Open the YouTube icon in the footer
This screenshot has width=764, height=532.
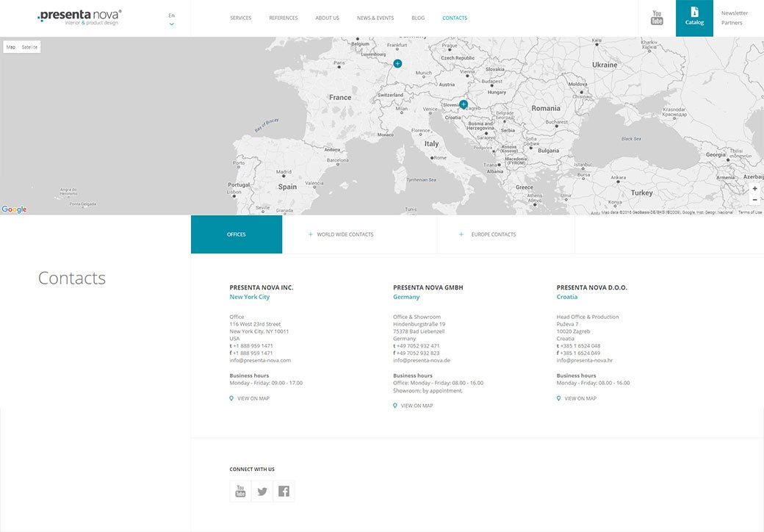click(239, 490)
